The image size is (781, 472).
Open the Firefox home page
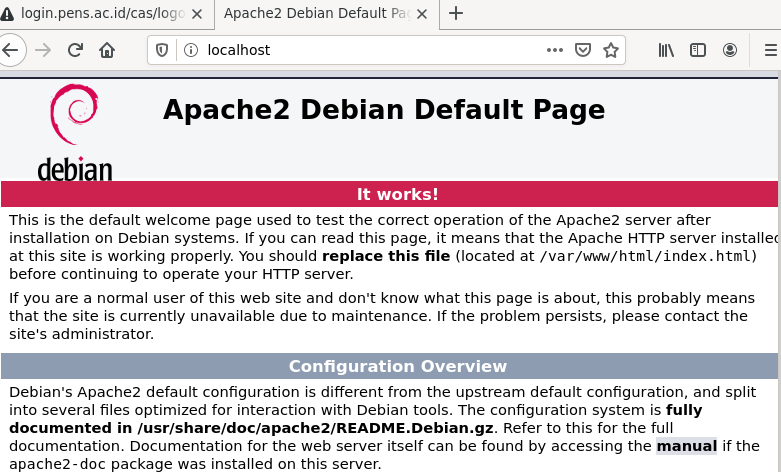point(107,50)
